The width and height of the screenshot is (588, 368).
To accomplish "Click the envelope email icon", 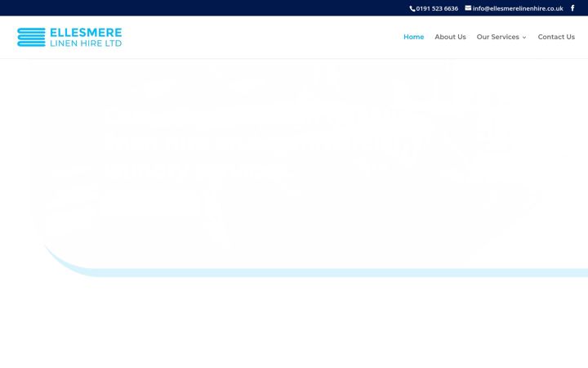I will (x=468, y=7).
